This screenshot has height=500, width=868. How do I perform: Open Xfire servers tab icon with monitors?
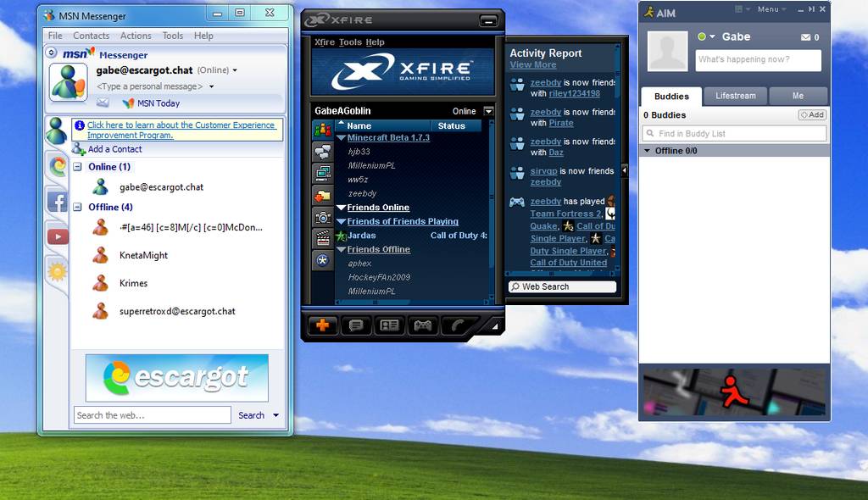(323, 174)
